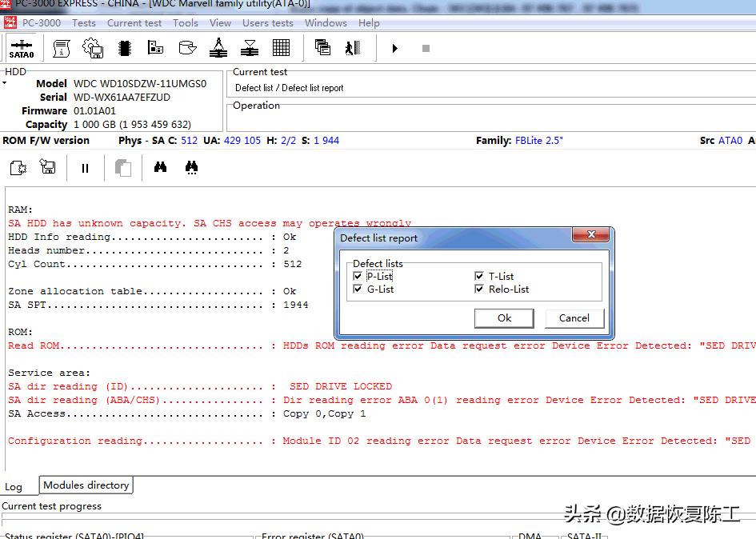Click the grid table icon in toolbar
This screenshot has height=539, width=756.
[x=281, y=48]
